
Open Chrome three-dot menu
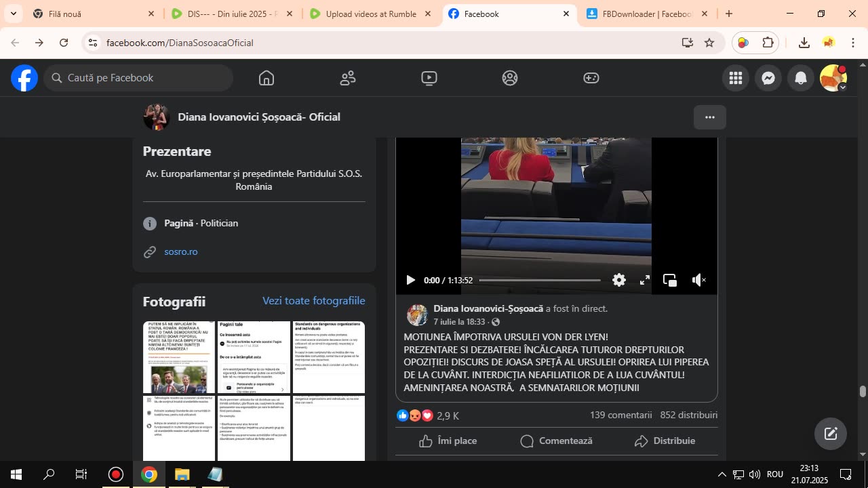point(853,43)
